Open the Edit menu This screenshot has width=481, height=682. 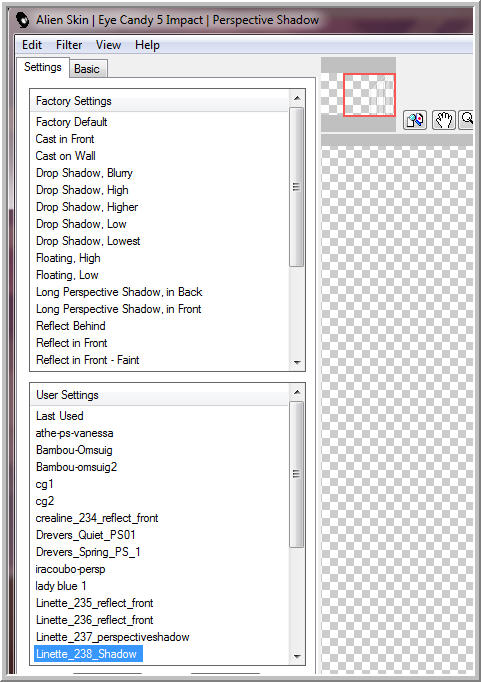[x=32, y=45]
